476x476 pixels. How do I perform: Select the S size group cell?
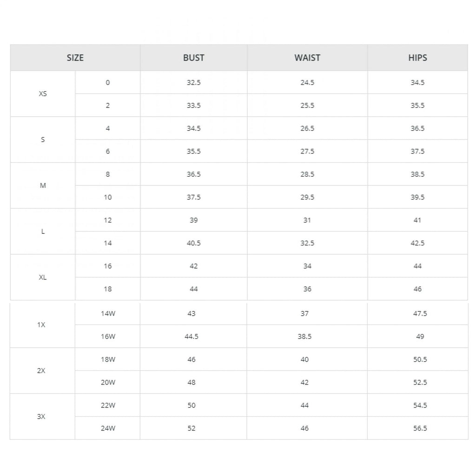[x=43, y=139]
